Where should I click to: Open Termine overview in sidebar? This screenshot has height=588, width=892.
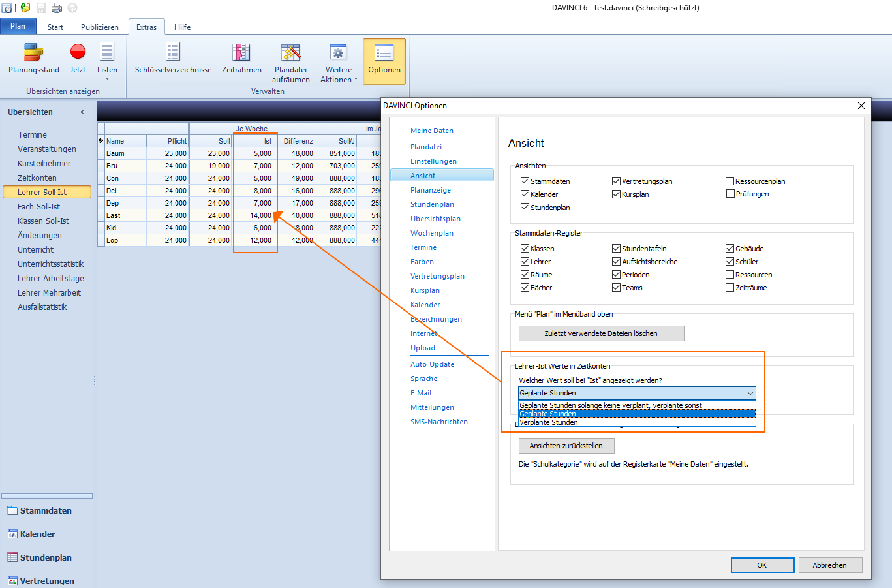33,134
